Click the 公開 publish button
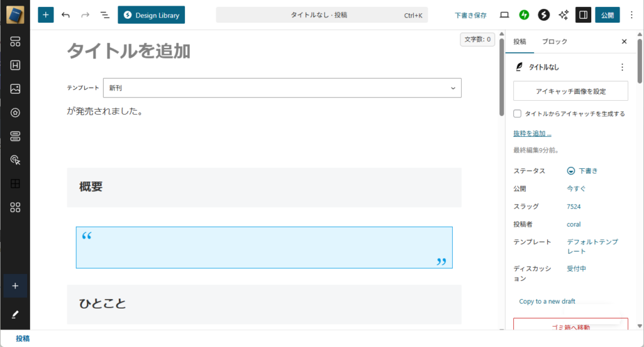Viewport: 644px width, 347px height. [607, 15]
